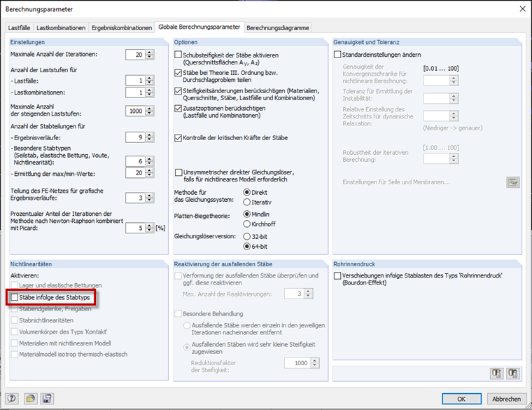
Task: Click the steigenden Laststufen spinner
Action: (x=149, y=111)
